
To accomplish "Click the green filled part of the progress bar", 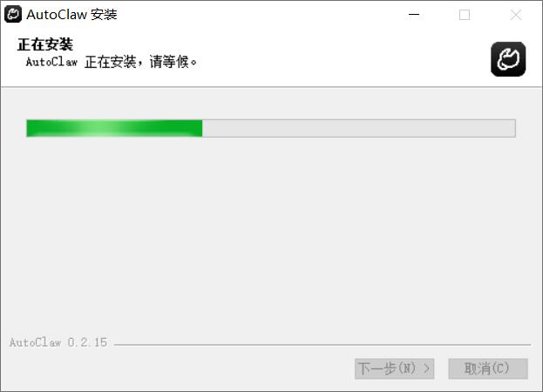I will pos(115,128).
